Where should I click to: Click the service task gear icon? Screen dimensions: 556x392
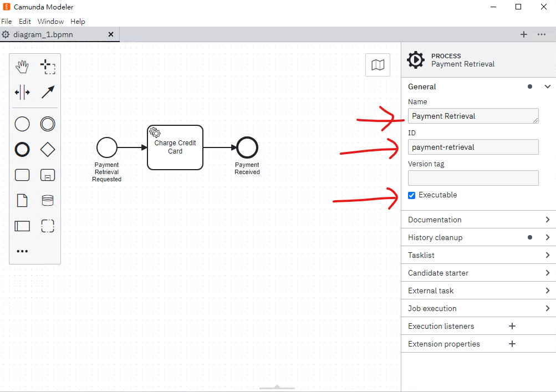155,133
